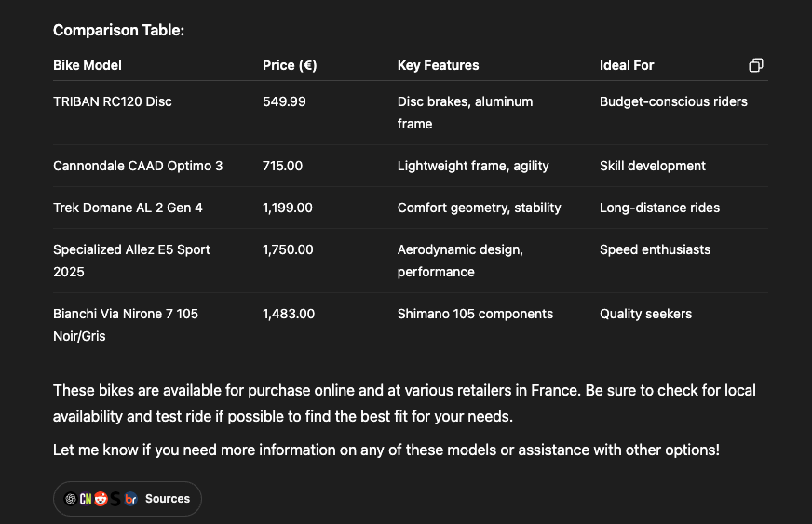Select the Trek Domane AL 2 Gen 4 cell
Screen dimensions: 812x524
(x=128, y=208)
